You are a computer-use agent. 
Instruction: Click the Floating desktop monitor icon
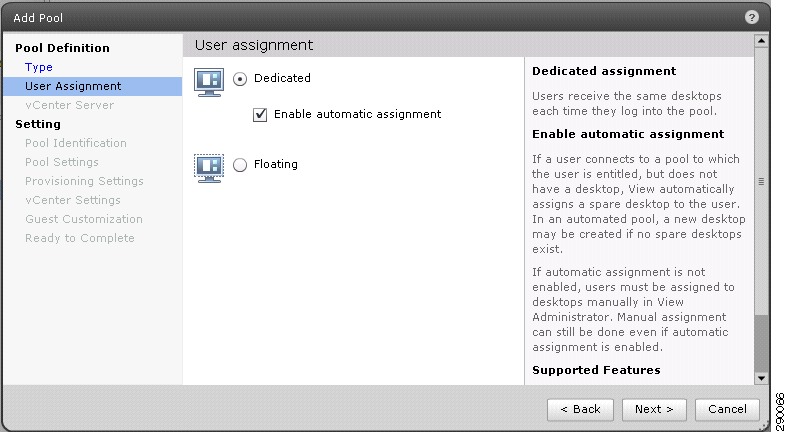pos(209,168)
